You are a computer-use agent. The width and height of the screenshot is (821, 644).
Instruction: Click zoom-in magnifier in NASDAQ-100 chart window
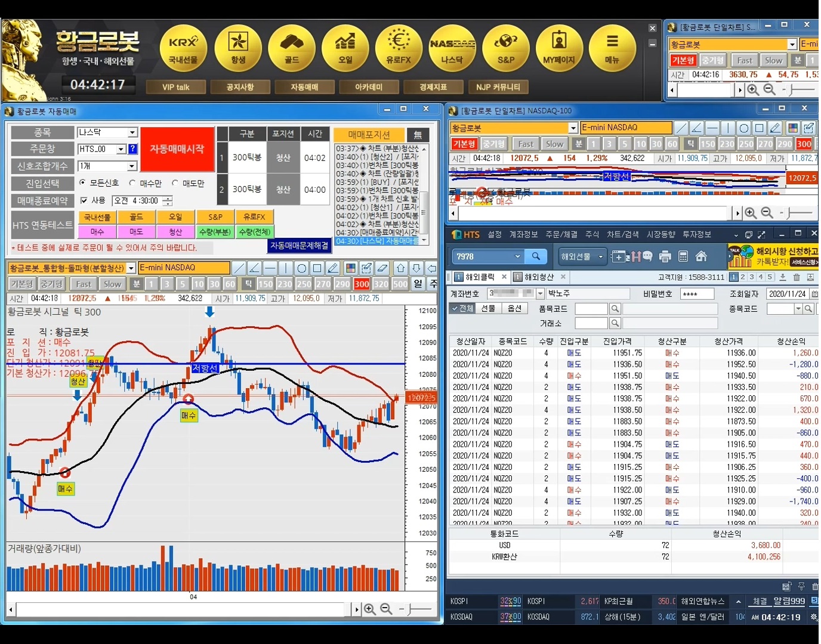click(751, 213)
